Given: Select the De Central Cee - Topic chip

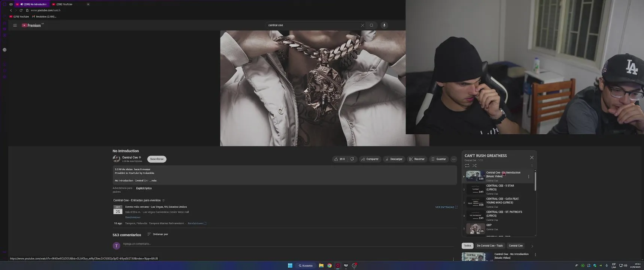Looking at the screenshot, I should (x=490, y=246).
